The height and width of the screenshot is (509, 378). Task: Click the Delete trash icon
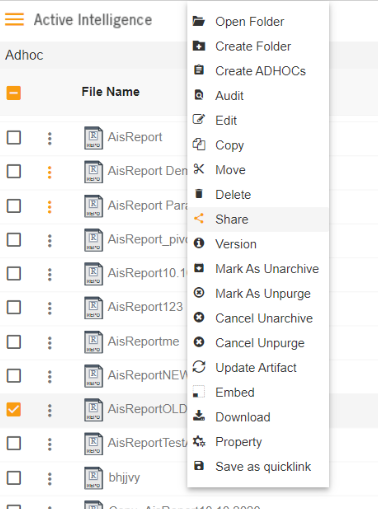pos(199,194)
